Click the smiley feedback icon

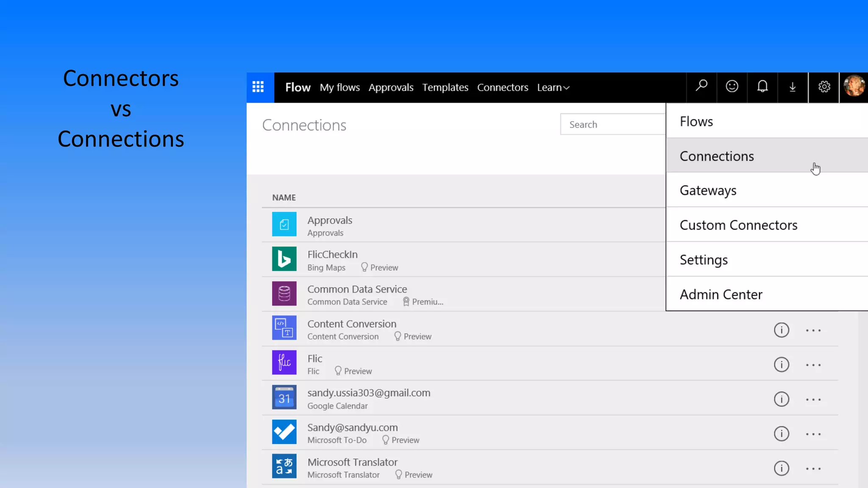732,86
